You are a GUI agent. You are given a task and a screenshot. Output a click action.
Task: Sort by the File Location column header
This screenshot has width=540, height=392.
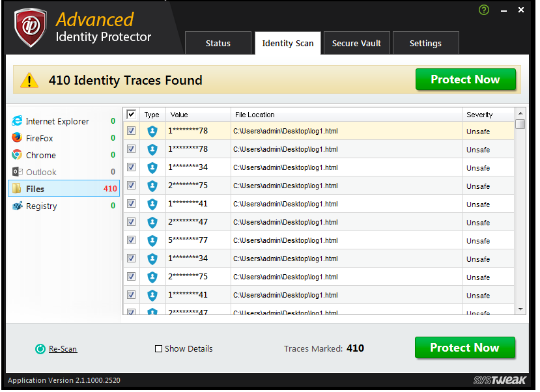pos(346,115)
